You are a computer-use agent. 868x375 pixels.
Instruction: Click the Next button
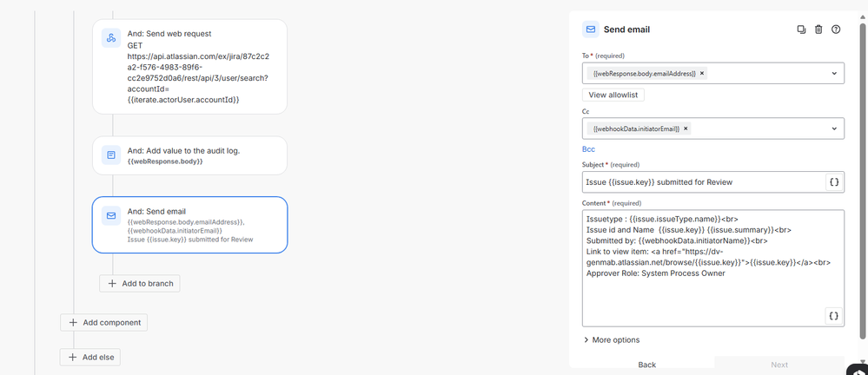pos(779,365)
